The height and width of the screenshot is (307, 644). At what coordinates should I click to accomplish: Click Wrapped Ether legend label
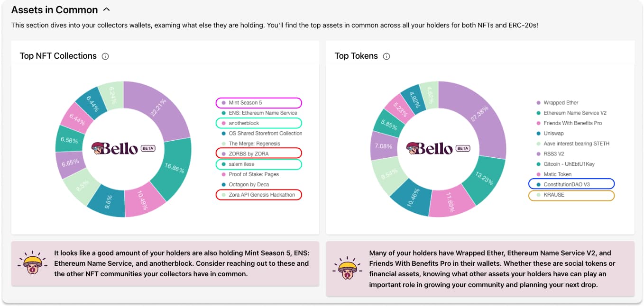click(561, 103)
